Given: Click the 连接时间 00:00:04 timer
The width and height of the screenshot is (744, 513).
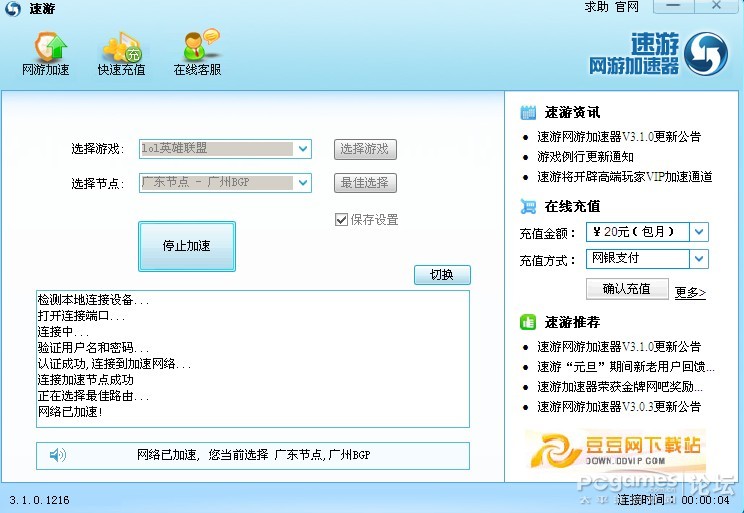Looking at the screenshot, I should (673, 500).
